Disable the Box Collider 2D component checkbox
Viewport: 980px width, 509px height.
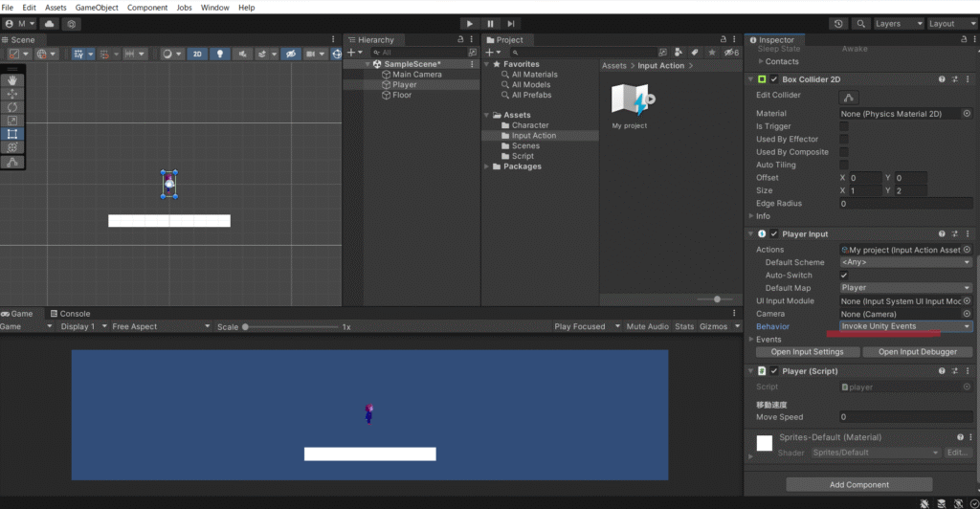pyautogui.click(x=773, y=79)
